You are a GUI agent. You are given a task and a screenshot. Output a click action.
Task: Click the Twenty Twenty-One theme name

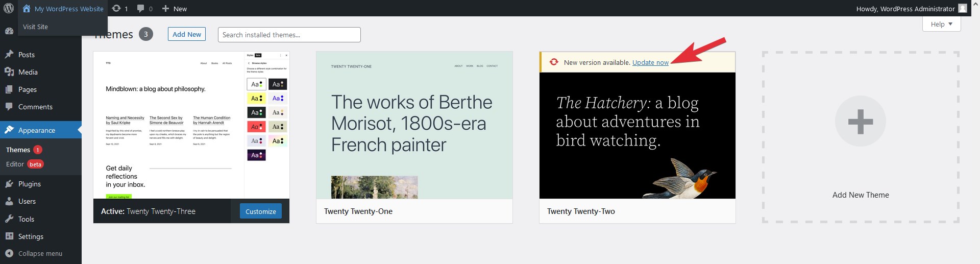[358, 211]
